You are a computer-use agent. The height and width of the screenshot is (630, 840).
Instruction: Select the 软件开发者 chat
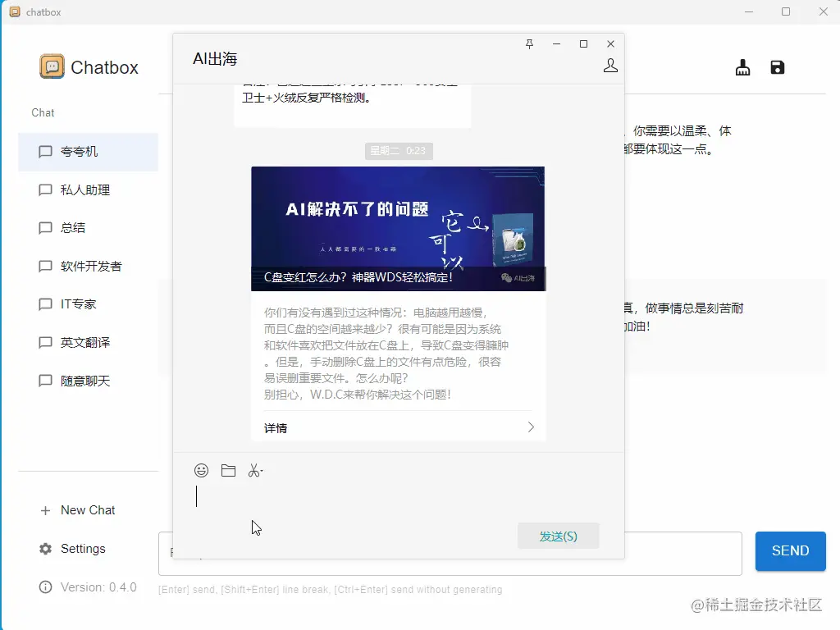click(x=89, y=267)
